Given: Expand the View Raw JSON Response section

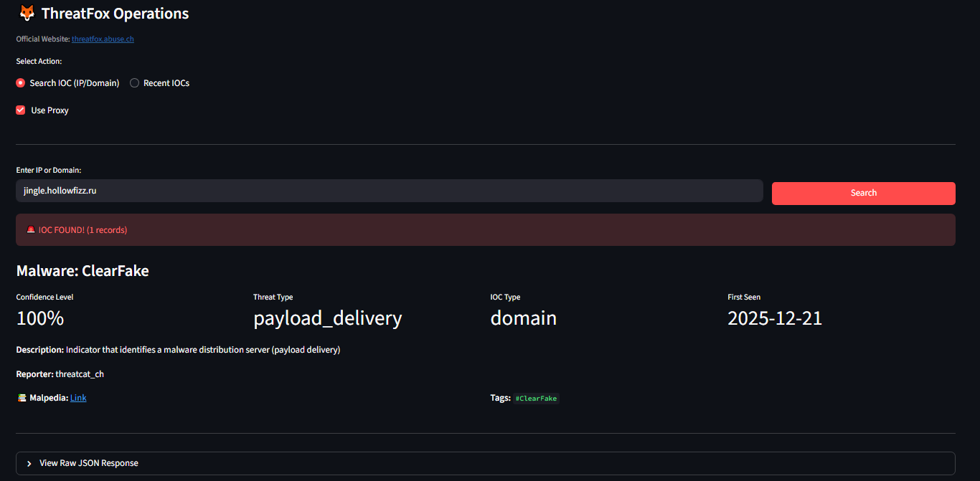Looking at the screenshot, I should coord(486,463).
